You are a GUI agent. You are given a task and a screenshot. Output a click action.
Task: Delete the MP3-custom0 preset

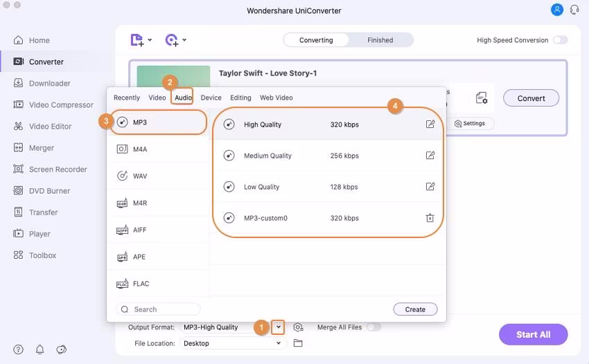[x=430, y=218]
